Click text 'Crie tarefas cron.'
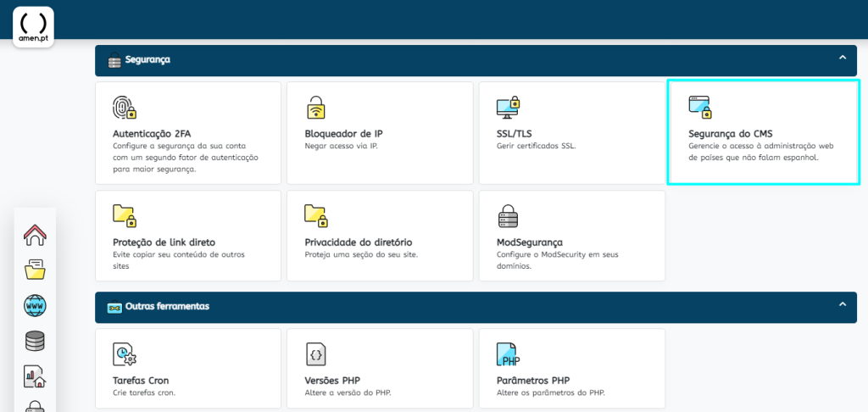 [144, 393]
